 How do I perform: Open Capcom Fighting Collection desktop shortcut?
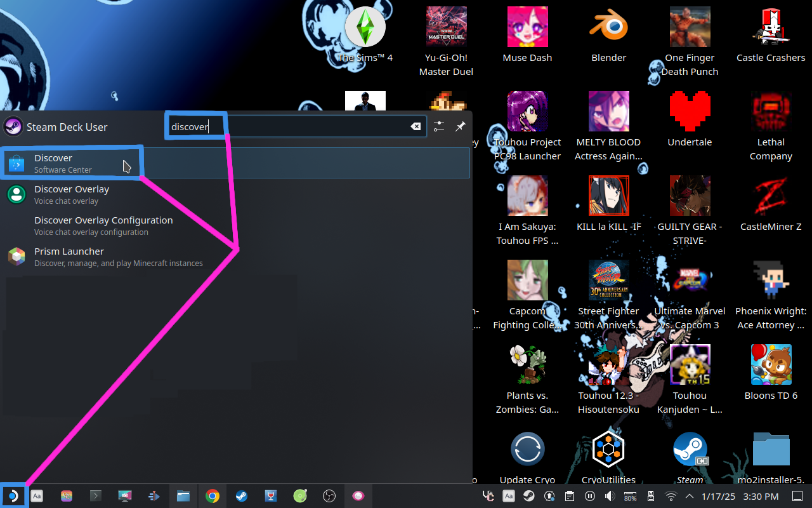pyautogui.click(x=528, y=295)
